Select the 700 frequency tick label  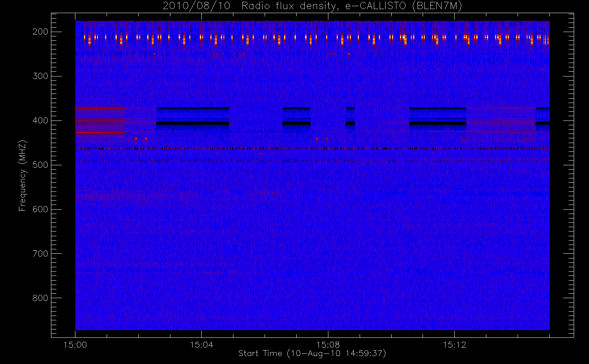[x=40, y=254]
